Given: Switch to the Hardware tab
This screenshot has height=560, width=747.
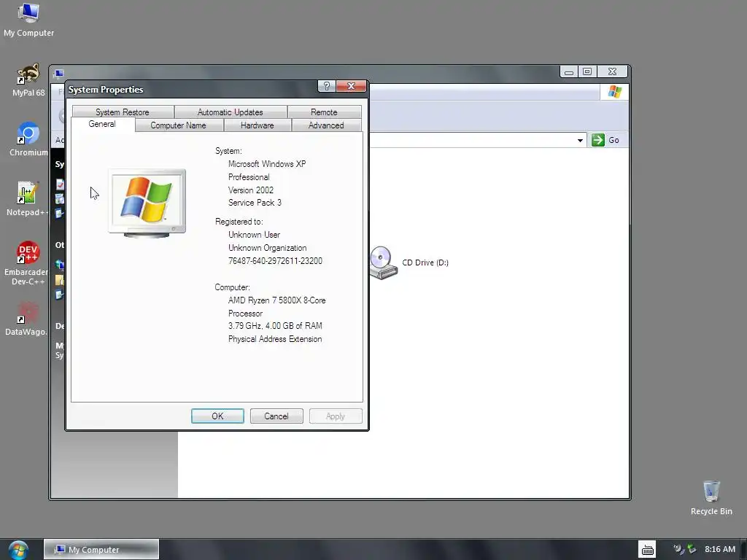Looking at the screenshot, I should 258,125.
